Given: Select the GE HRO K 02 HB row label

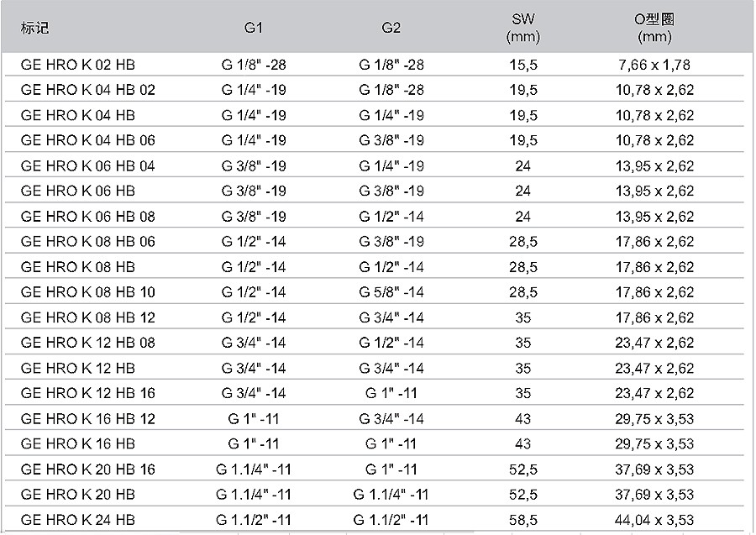Looking at the screenshot, I should click(77, 65).
